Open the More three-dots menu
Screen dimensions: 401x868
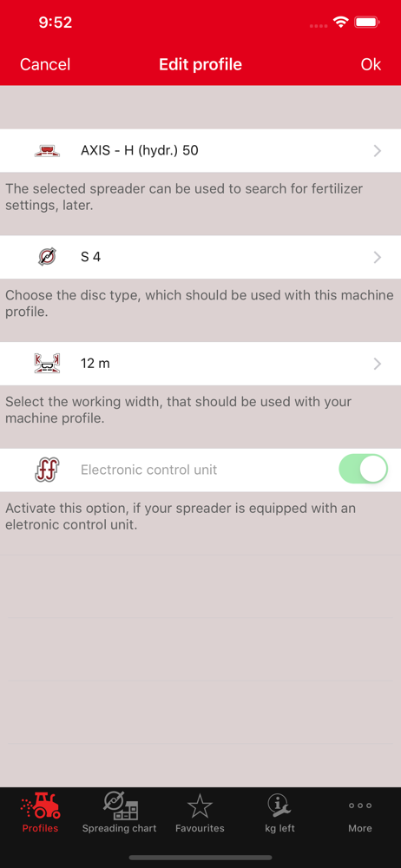(x=360, y=806)
